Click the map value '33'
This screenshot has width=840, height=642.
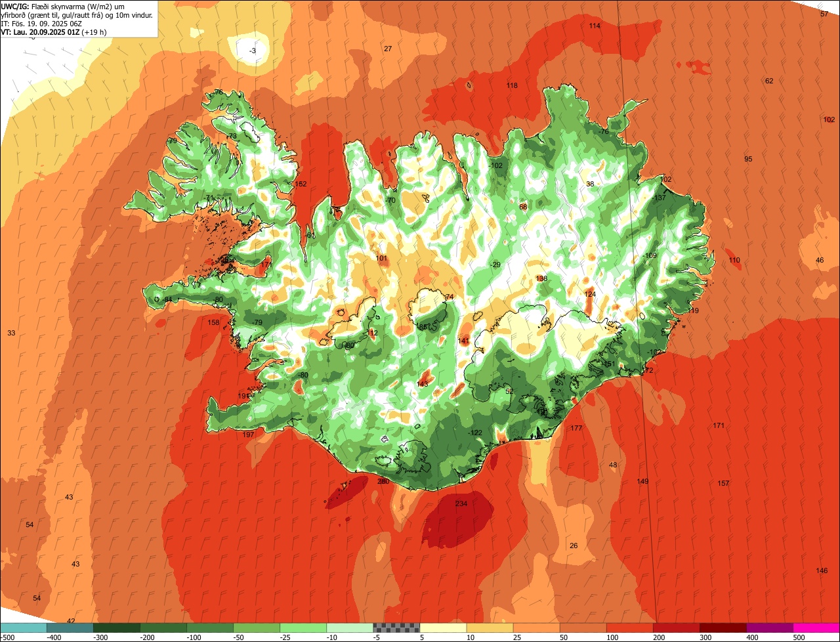pos(11,333)
